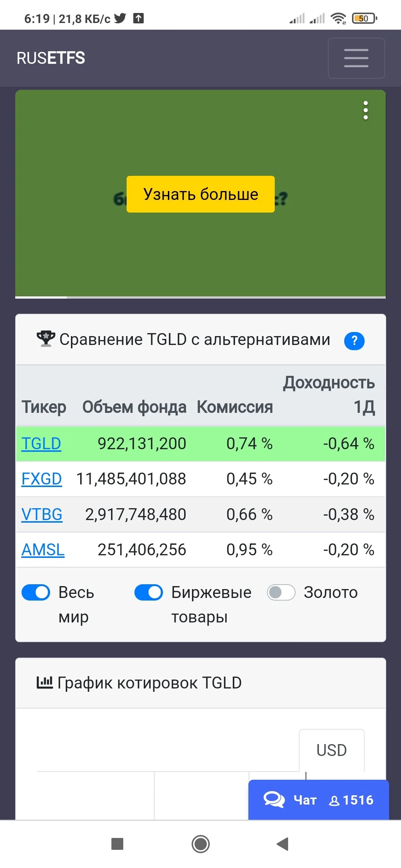Open the FXGD fund link
401x868 pixels.
(x=42, y=479)
